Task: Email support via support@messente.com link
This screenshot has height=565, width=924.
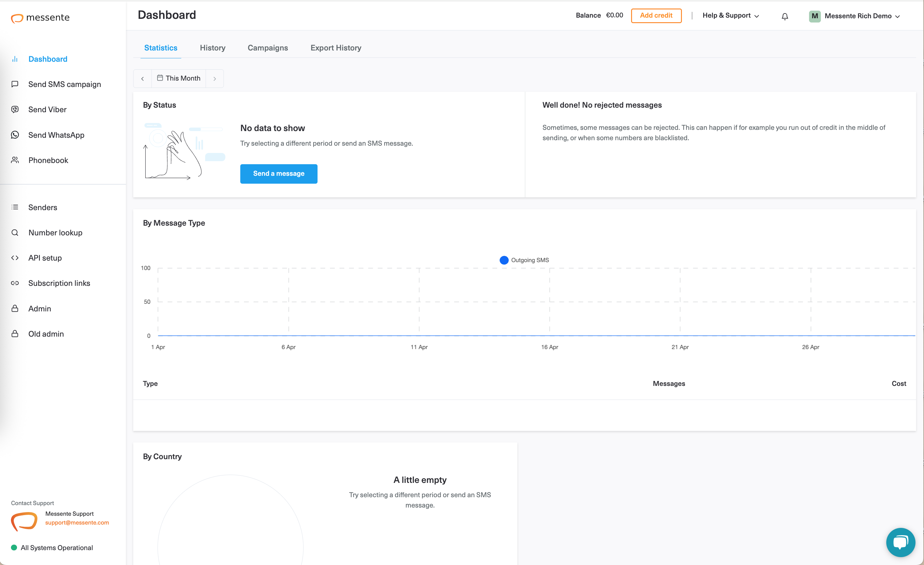Action: point(77,522)
